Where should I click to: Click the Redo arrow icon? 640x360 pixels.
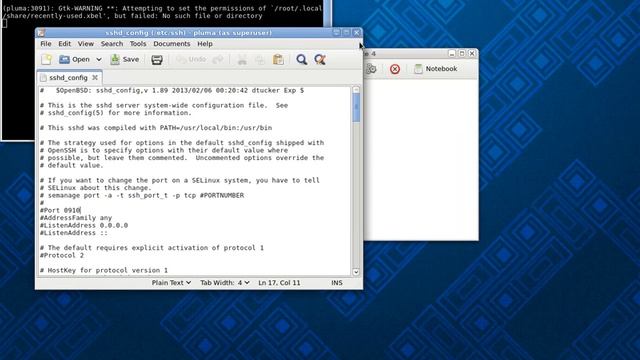[x=218, y=60]
